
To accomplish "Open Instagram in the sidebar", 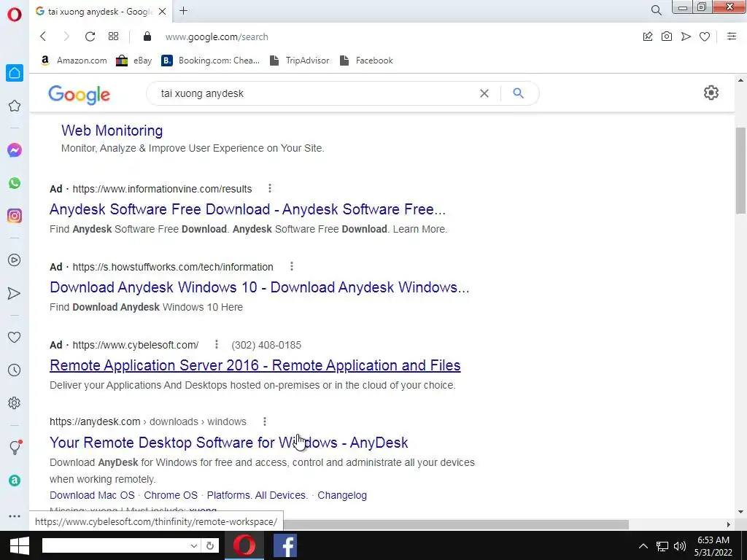I will click(x=15, y=216).
